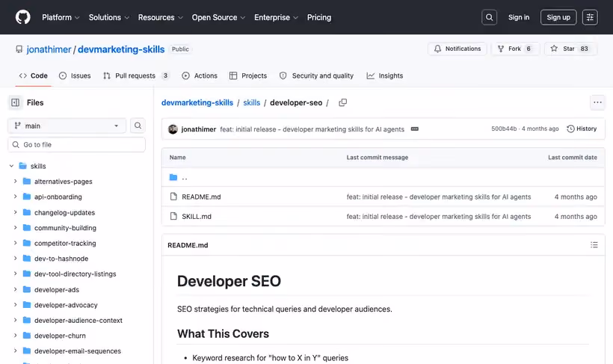The image size is (613, 364).
Task: Search files magnifier beside branch selector
Action: point(138,126)
